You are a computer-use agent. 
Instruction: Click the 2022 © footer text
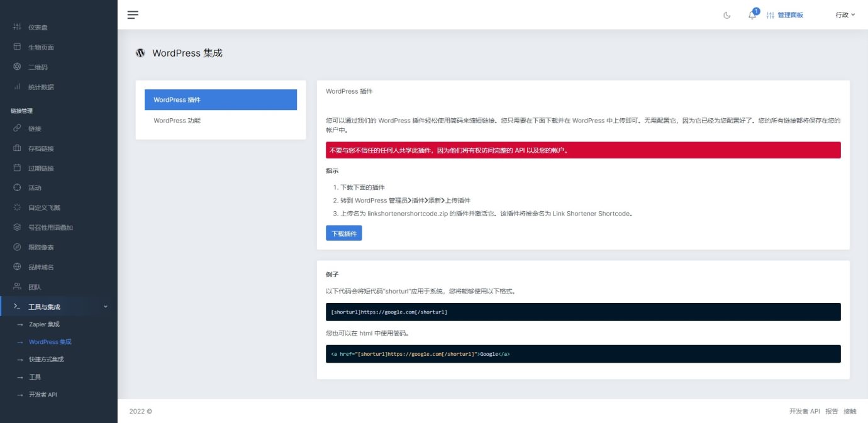(x=141, y=411)
